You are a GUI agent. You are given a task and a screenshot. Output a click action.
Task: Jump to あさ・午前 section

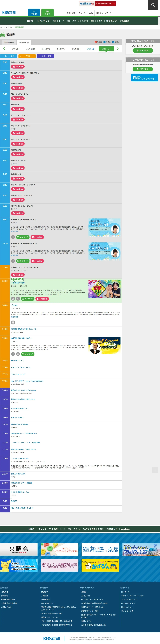pyautogui.click(x=9, y=56)
